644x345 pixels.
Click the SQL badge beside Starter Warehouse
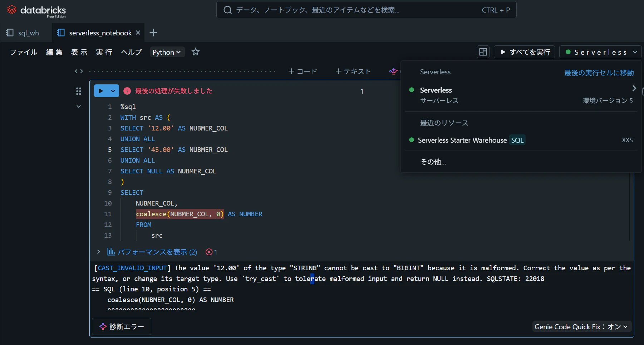pyautogui.click(x=517, y=140)
